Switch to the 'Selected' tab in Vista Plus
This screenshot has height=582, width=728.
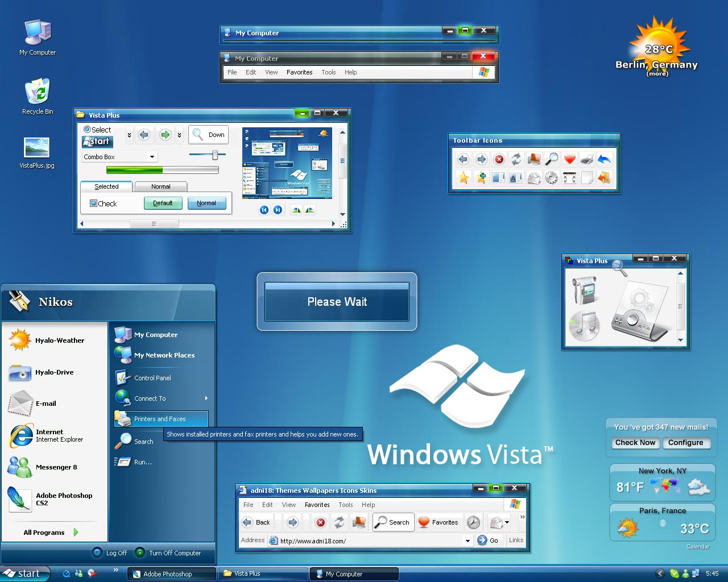click(106, 186)
